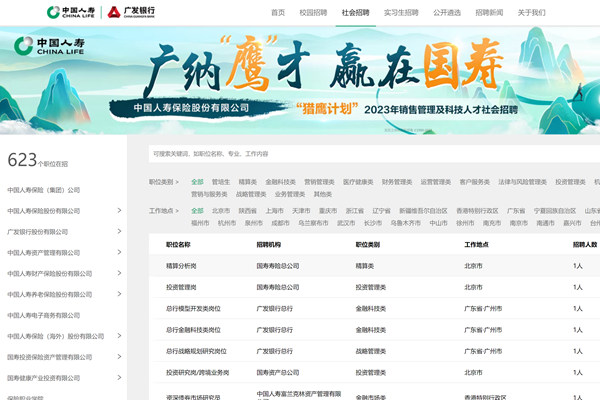The width and height of the screenshot is (600, 400).
Task: Filter job category by 法律与风险管理类
Action: click(x=522, y=182)
